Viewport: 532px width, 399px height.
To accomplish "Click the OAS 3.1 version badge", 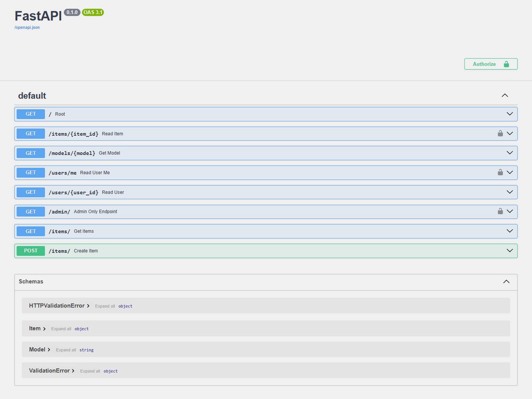I will point(93,12).
